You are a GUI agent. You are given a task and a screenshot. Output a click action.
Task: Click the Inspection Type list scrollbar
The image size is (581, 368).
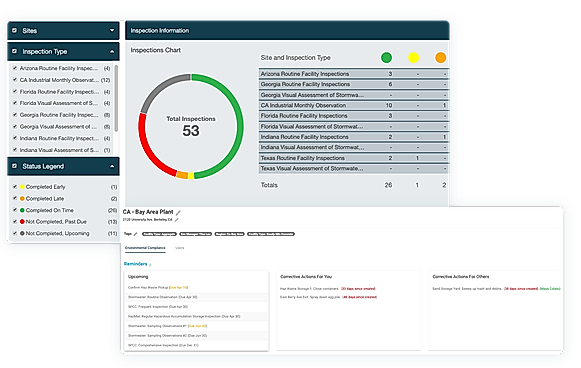tap(116, 98)
